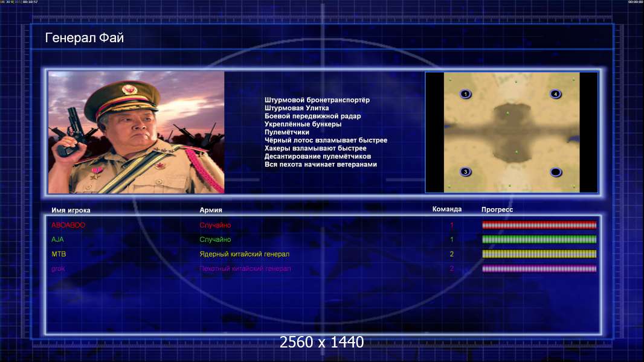The width and height of the screenshot is (644, 362).
Task: Click General Fai's portrait image
Action: (x=137, y=132)
